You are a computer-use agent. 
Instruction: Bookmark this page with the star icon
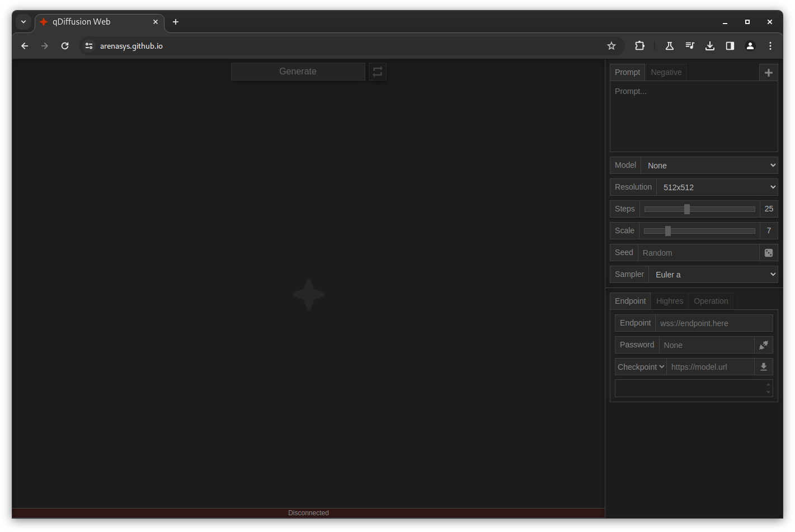coord(611,46)
